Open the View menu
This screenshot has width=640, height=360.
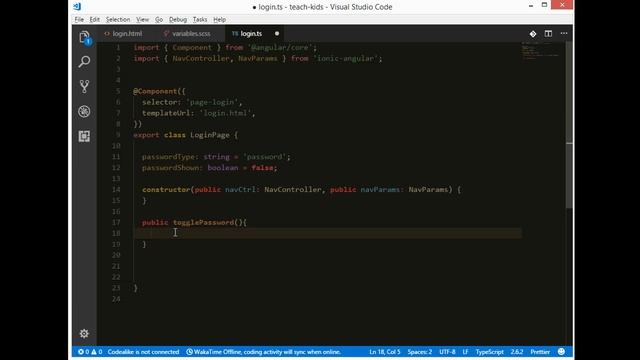(142, 20)
